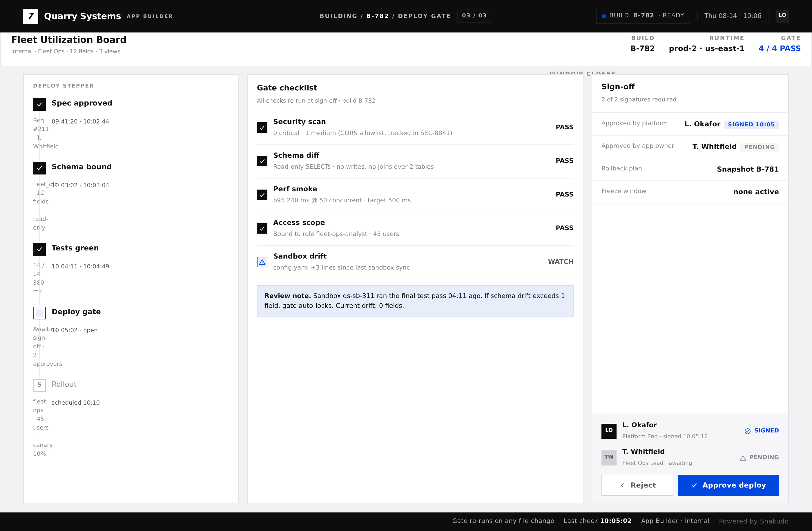Viewport: 812px width, 531px height.
Task: Toggle the Access scope checkbox
Action: pos(262,228)
